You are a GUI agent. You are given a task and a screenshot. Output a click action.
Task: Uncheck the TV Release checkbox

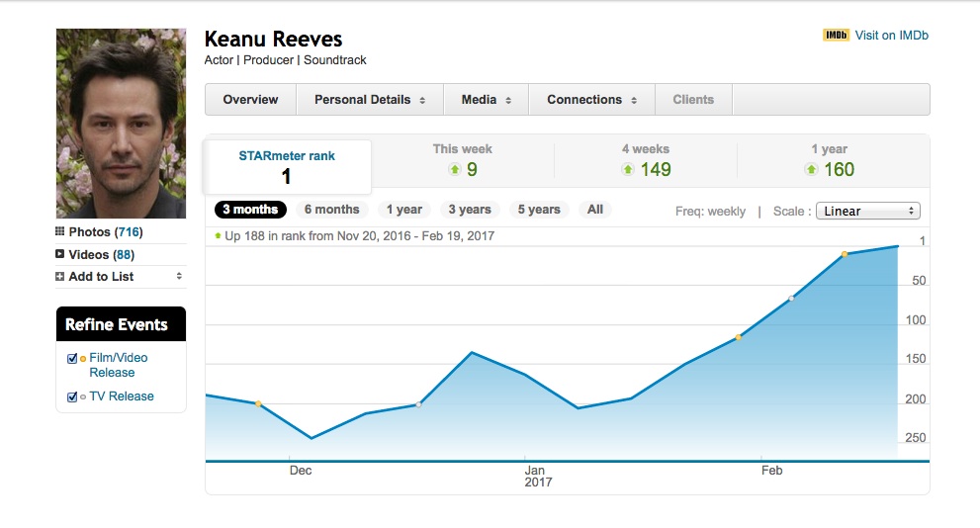click(72, 396)
